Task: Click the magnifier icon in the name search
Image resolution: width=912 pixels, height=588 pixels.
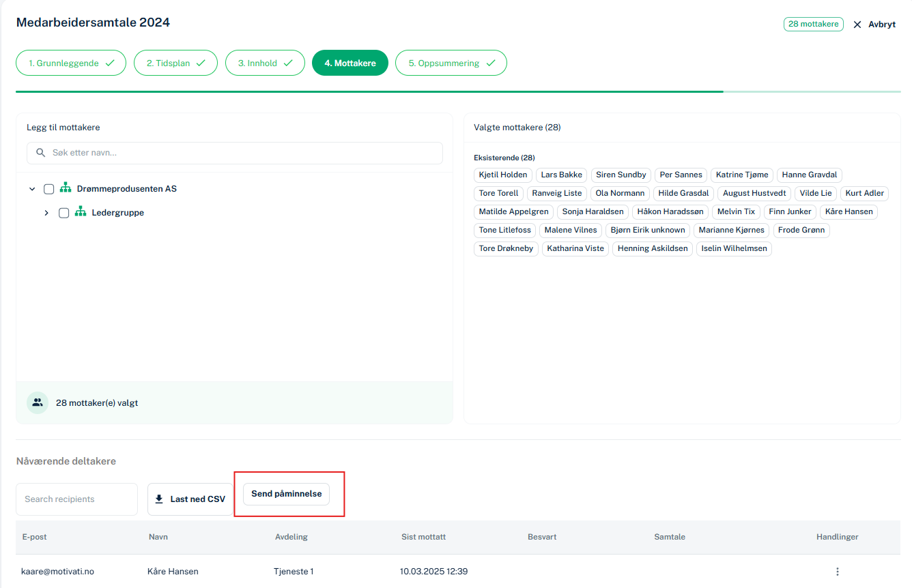Action: (x=41, y=153)
